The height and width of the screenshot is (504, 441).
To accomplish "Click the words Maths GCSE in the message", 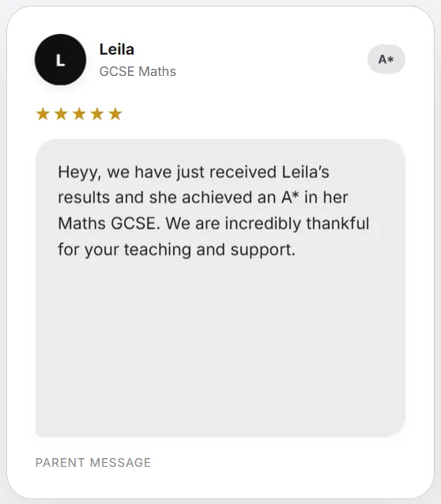I will pos(107,223).
